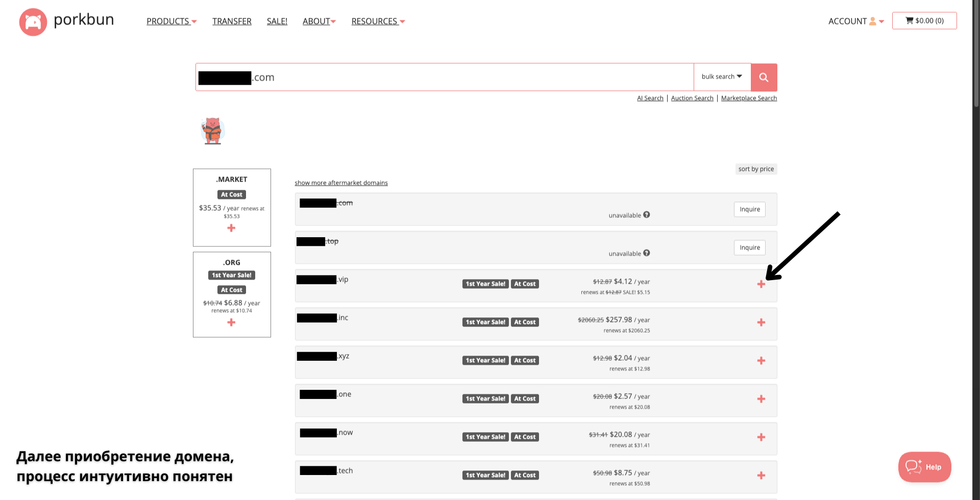Add the .inc domain with plus icon
Viewport: 980px width, 500px height.
761,322
